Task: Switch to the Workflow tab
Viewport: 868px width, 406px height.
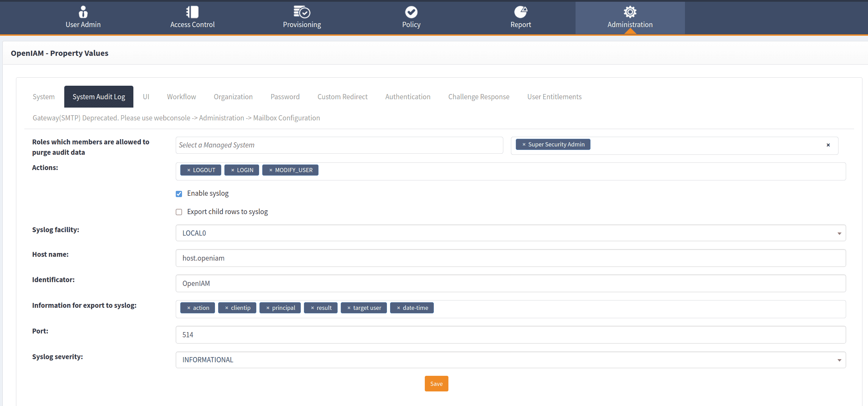Action: 181,97
